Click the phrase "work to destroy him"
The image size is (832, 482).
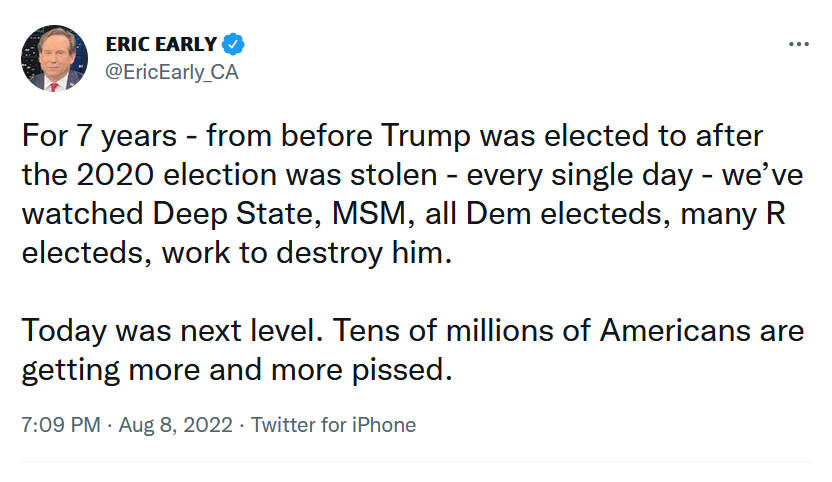302,252
